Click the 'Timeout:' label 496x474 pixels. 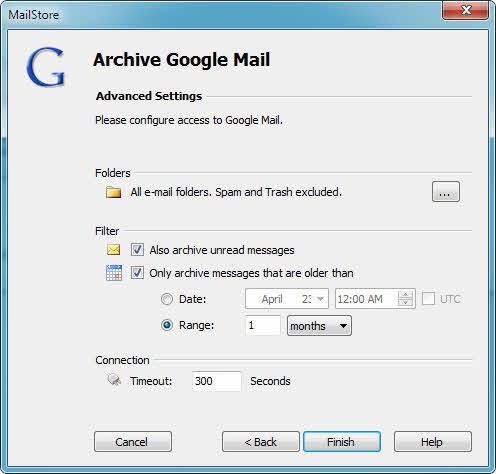151,381
